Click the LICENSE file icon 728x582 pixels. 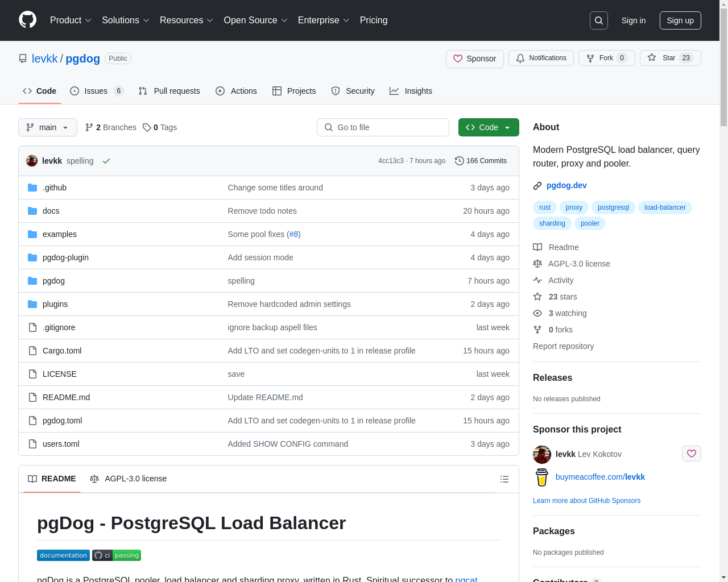[x=32, y=374]
